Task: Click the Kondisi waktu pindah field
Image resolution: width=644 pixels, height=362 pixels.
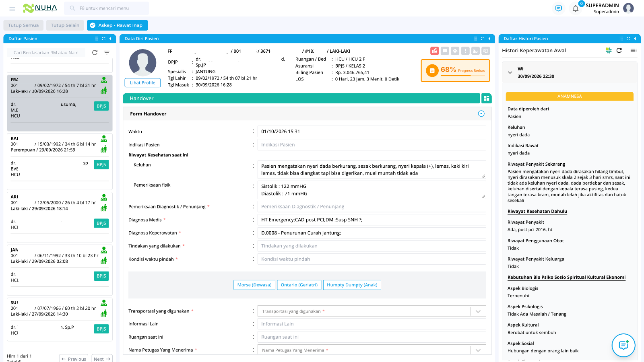Action: pos(372,259)
